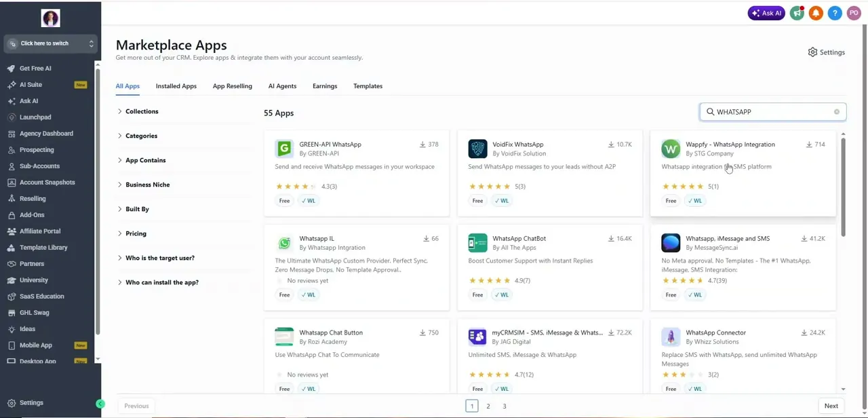The image size is (868, 418).
Task: Open the PO user avatar menu
Action: click(854, 13)
